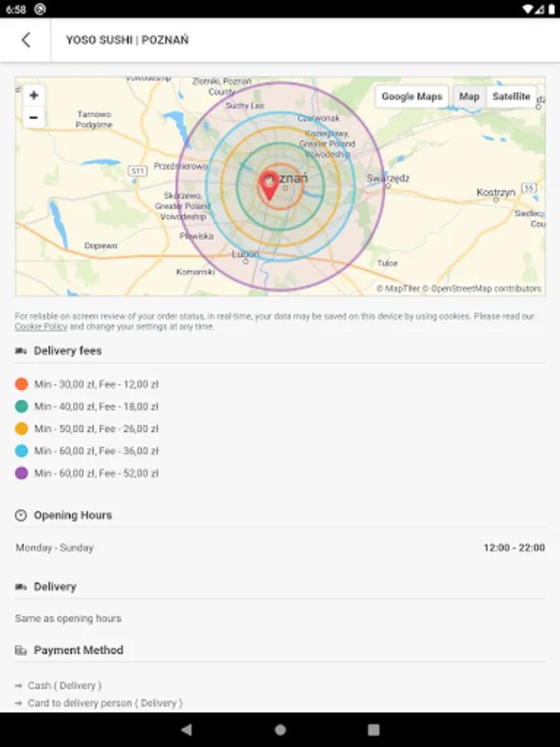Click the yellow delivery zone swatch
Screen dimensions: 560x747
(22, 429)
